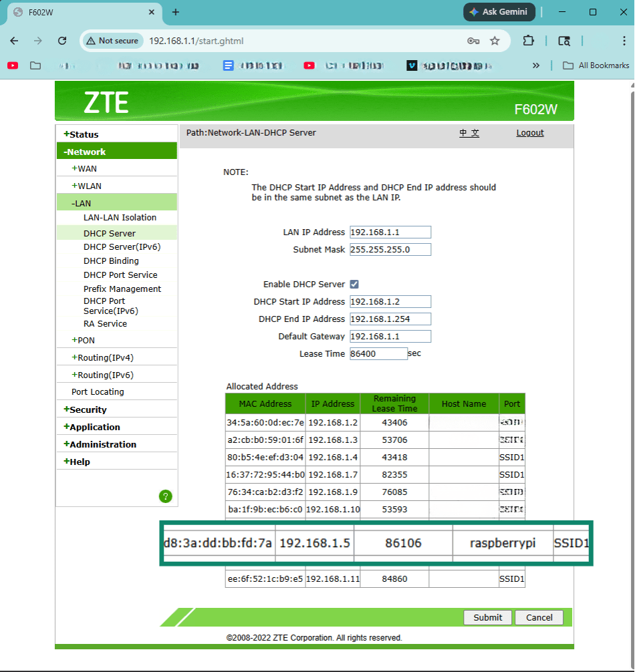Select MAC 34:5a:60:0d:ec:7e cell
This screenshot has width=635, height=672.
(265, 423)
